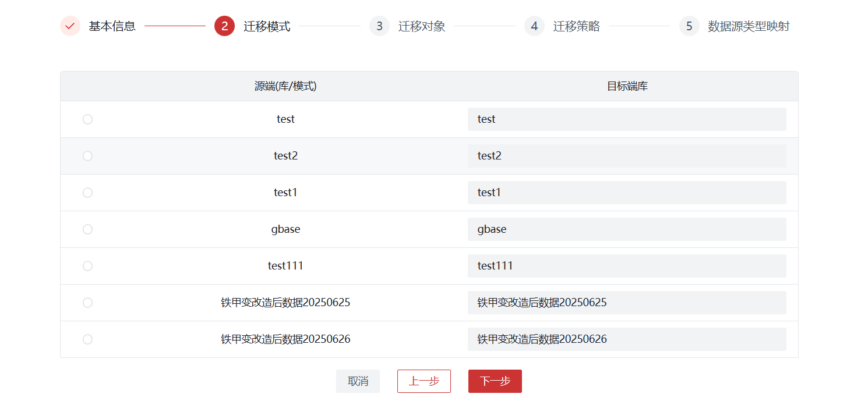
Task: Edit the target field containing gbase
Action: tap(627, 229)
